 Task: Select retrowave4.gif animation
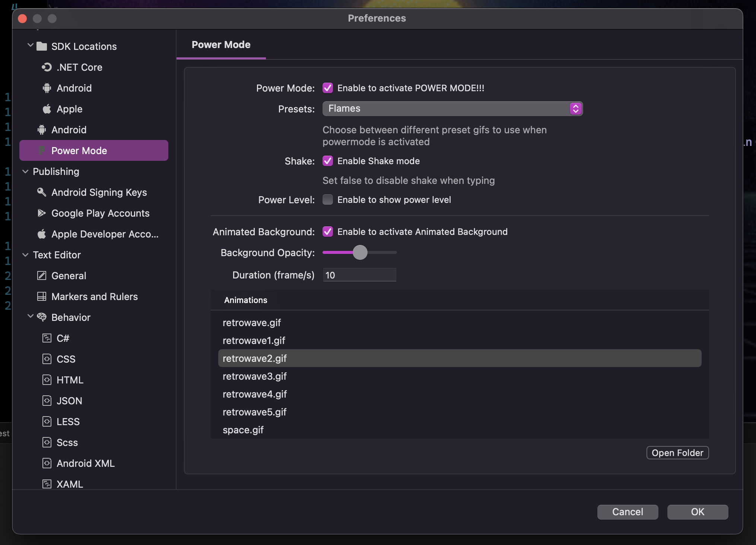[x=460, y=394]
